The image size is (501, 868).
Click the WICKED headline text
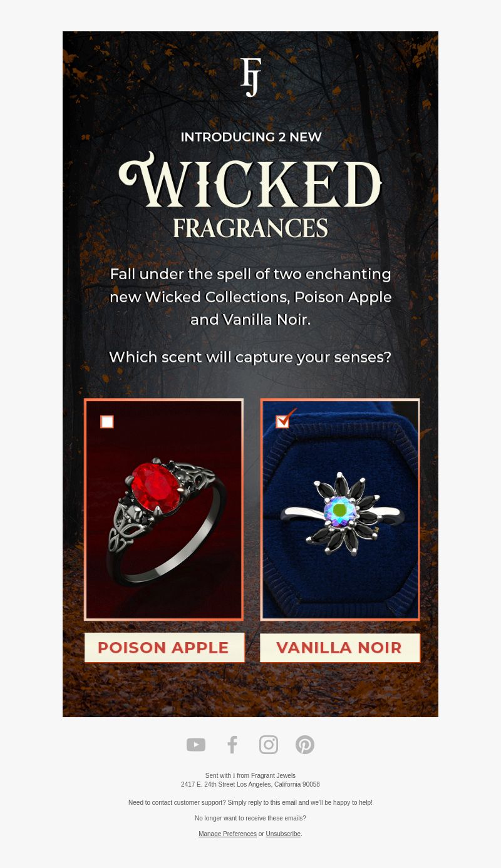(250, 180)
